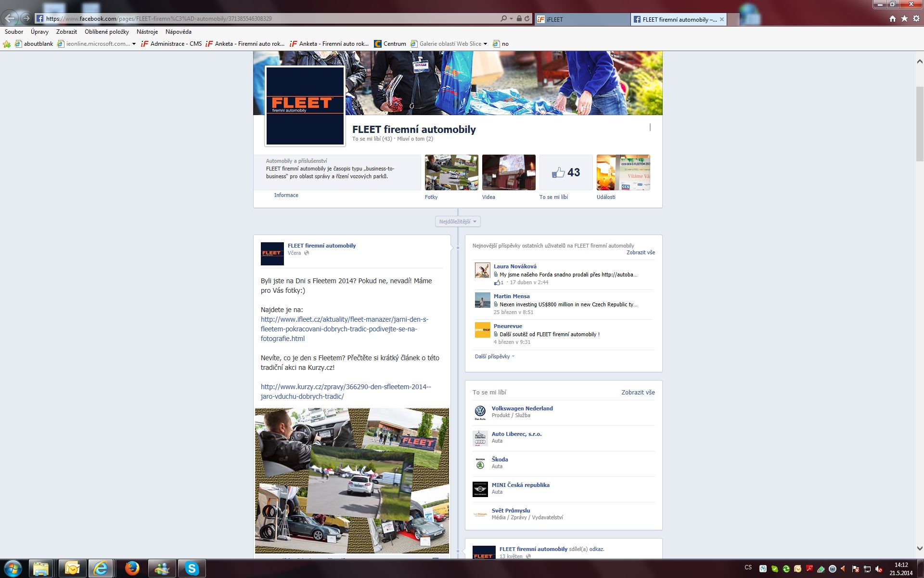Open the Oblíbené položky menu
Viewport: 924px width, 578px height.
107,32
